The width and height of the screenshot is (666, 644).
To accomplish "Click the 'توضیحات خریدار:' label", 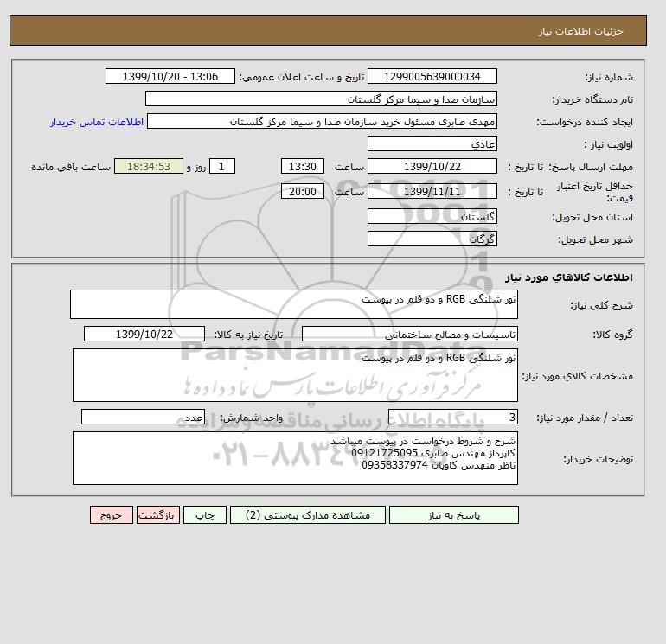I will pos(598,459).
